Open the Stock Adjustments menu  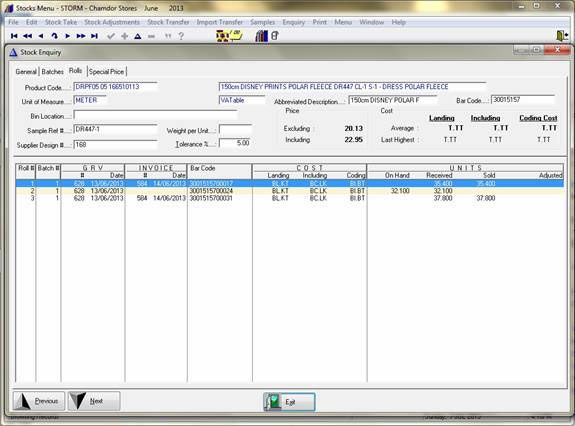[112, 22]
